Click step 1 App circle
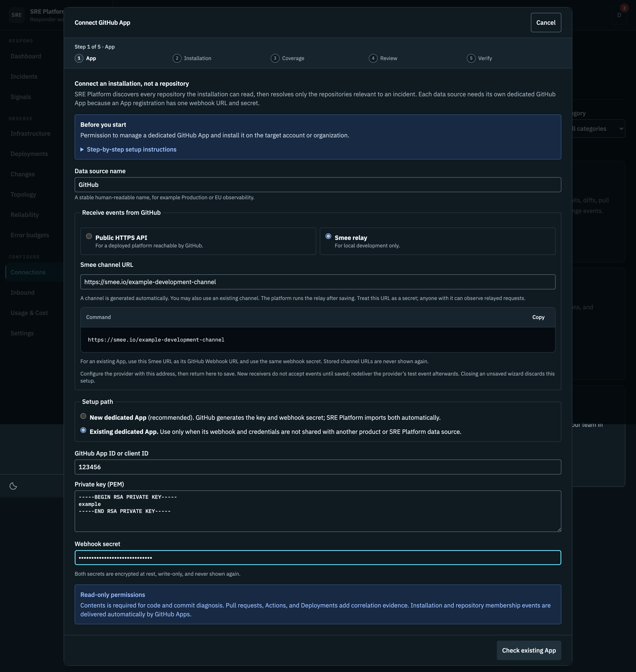 (x=79, y=58)
